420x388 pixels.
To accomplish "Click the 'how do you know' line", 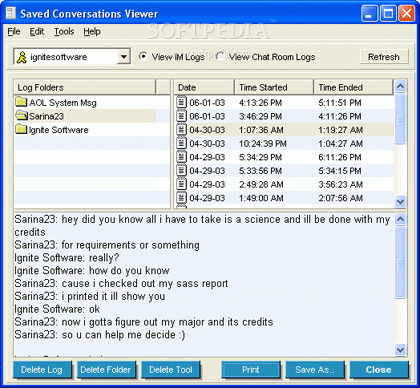I will coord(92,270).
